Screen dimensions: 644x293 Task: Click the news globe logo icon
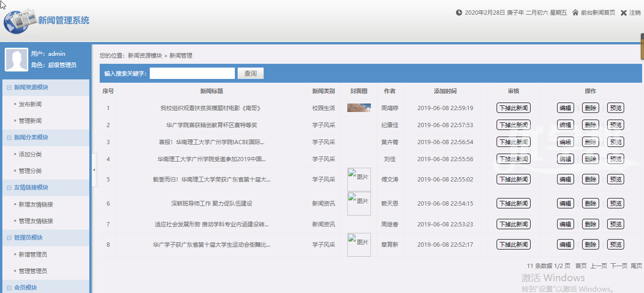point(20,21)
